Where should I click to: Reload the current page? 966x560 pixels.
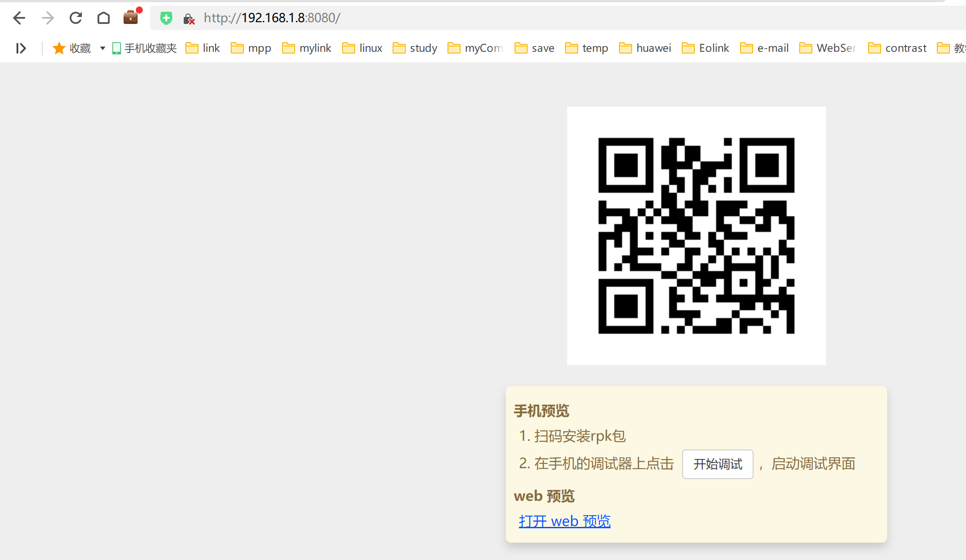tap(76, 18)
